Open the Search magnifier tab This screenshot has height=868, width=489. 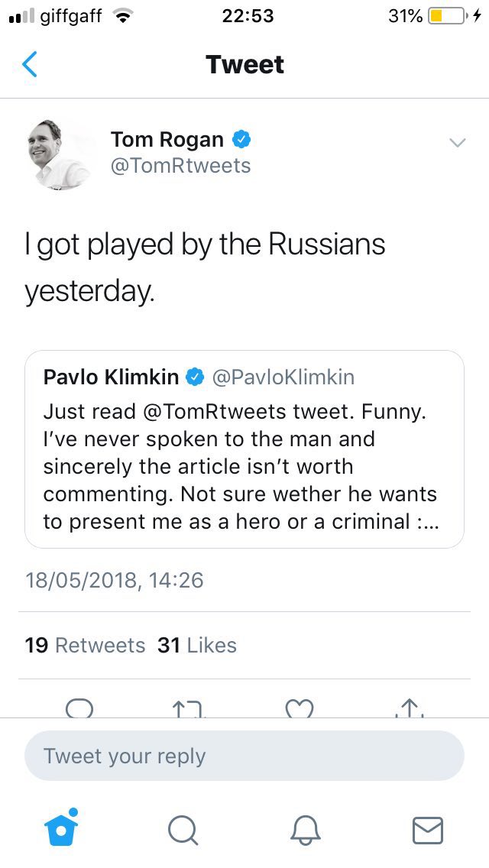click(183, 831)
